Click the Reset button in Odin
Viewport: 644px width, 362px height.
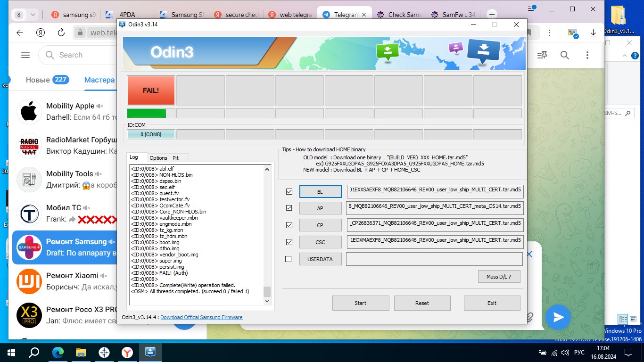(x=422, y=303)
